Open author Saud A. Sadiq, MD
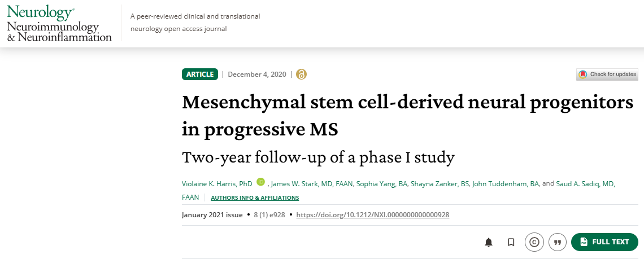 (585, 185)
